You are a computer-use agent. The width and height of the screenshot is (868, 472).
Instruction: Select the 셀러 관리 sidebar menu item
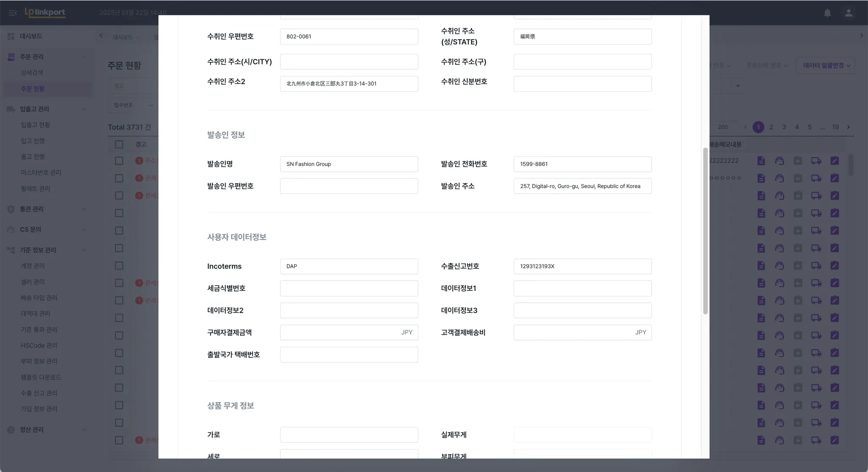(33, 282)
